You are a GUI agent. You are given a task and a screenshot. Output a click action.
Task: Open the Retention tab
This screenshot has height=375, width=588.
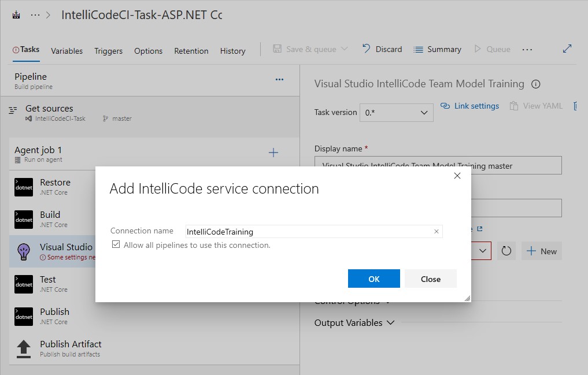tap(191, 51)
